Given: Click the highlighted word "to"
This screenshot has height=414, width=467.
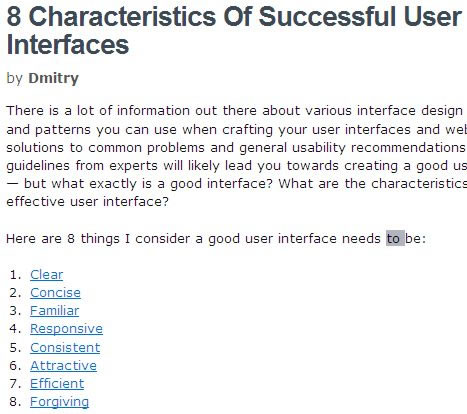Looking at the screenshot, I should tap(395, 238).
